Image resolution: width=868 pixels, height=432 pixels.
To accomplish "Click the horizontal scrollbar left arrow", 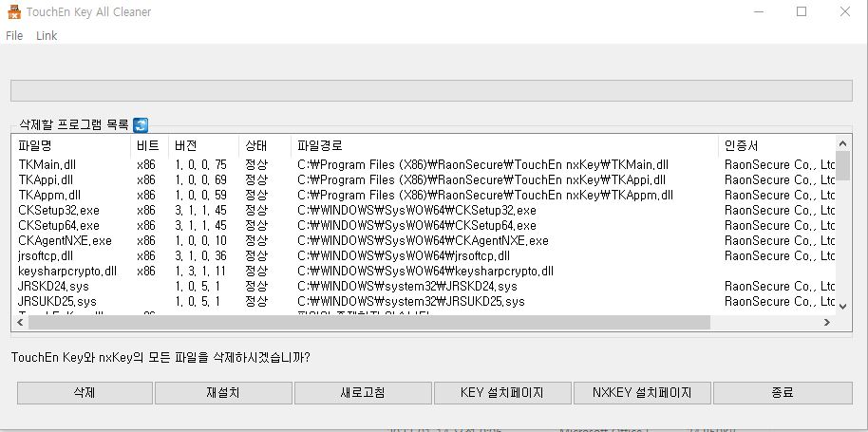I will point(20,323).
